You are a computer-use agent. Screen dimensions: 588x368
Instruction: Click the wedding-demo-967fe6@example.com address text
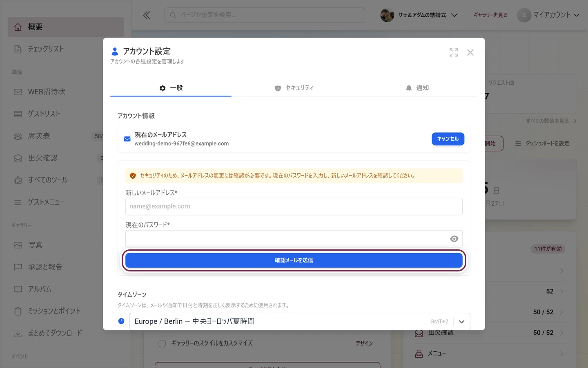pos(182,144)
